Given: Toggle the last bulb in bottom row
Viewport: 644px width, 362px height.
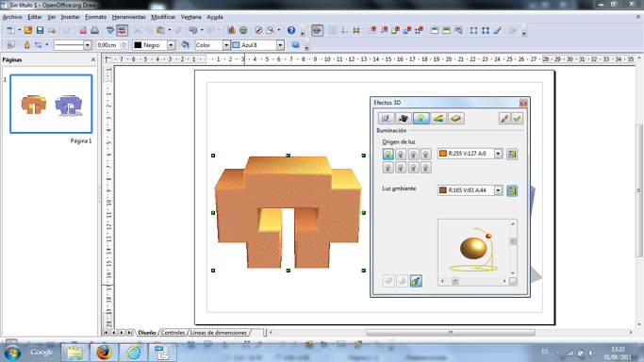Looking at the screenshot, I should [x=426, y=168].
